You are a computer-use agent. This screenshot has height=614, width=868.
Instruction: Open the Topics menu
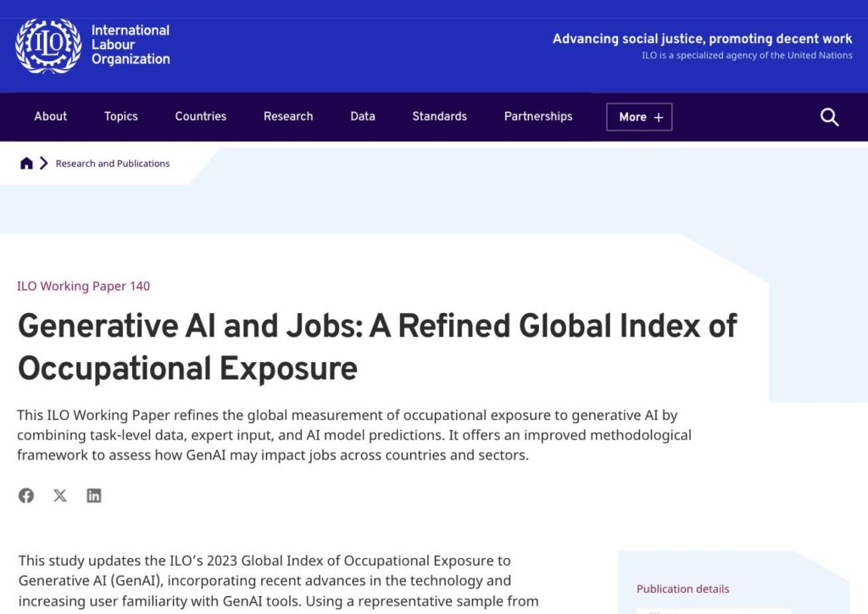[120, 116]
